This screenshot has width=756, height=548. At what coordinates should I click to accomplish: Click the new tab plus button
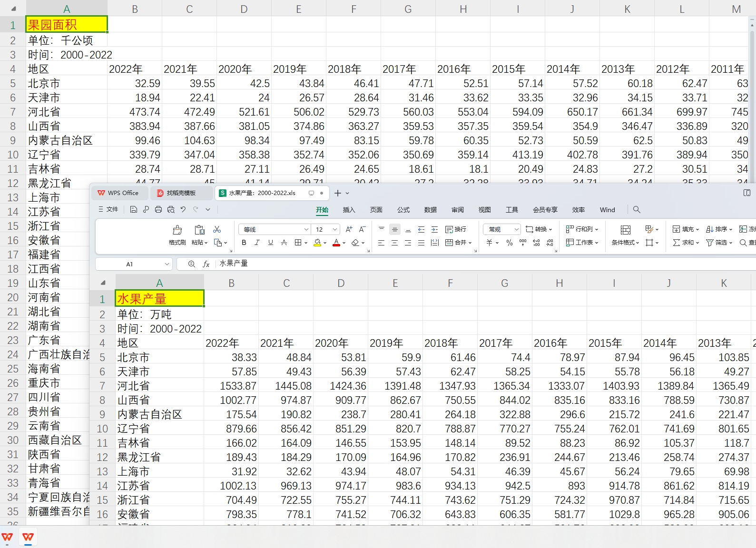point(338,193)
